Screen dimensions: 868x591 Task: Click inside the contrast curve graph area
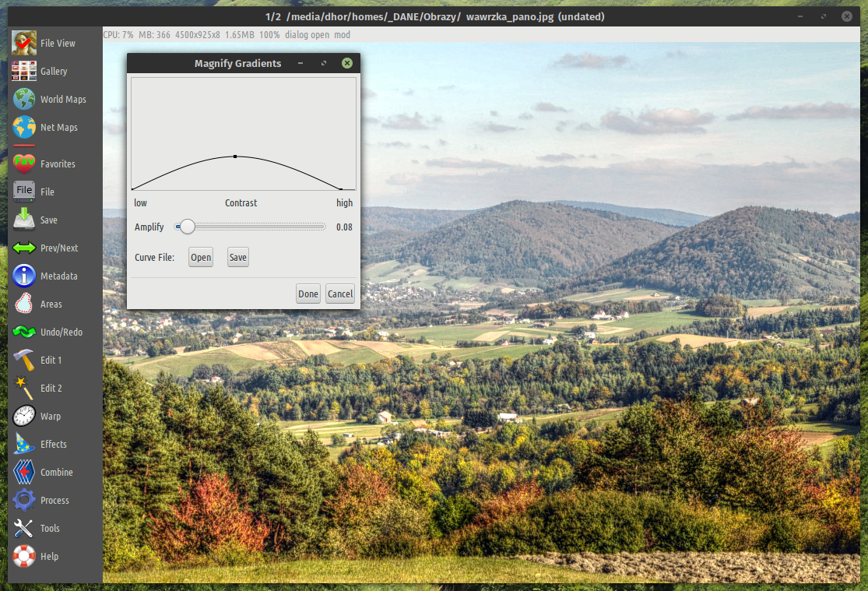pyautogui.click(x=244, y=134)
